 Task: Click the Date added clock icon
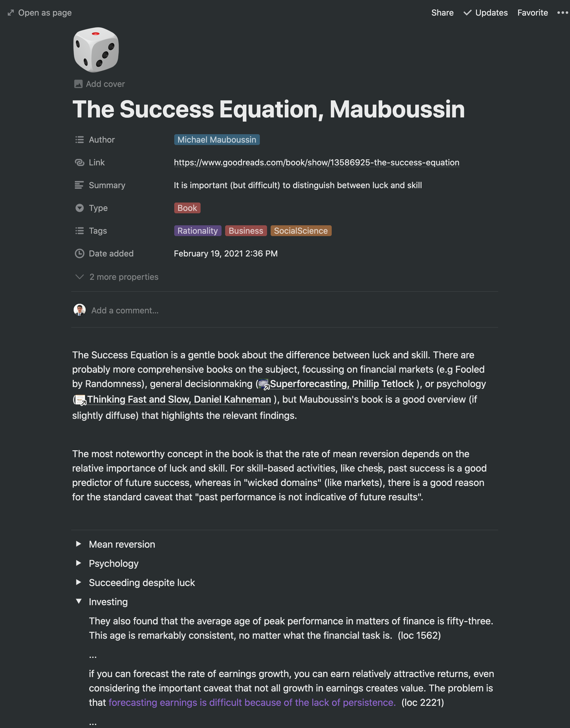(79, 254)
